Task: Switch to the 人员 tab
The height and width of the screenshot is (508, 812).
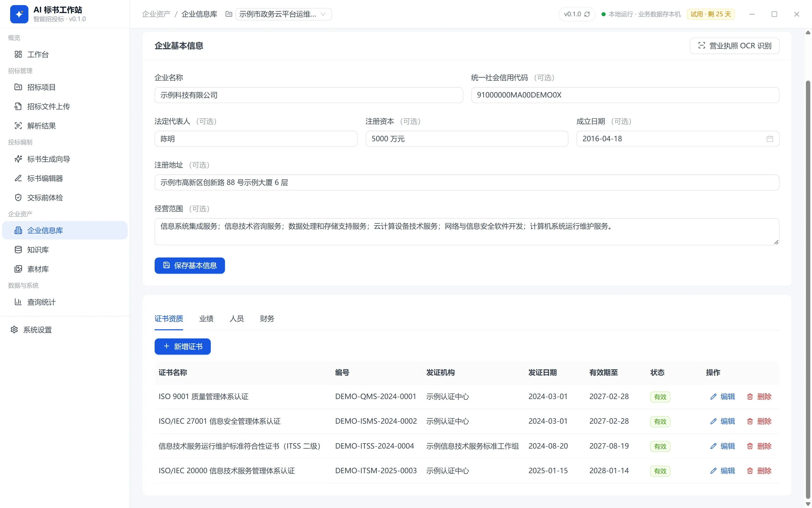Action: click(x=237, y=319)
